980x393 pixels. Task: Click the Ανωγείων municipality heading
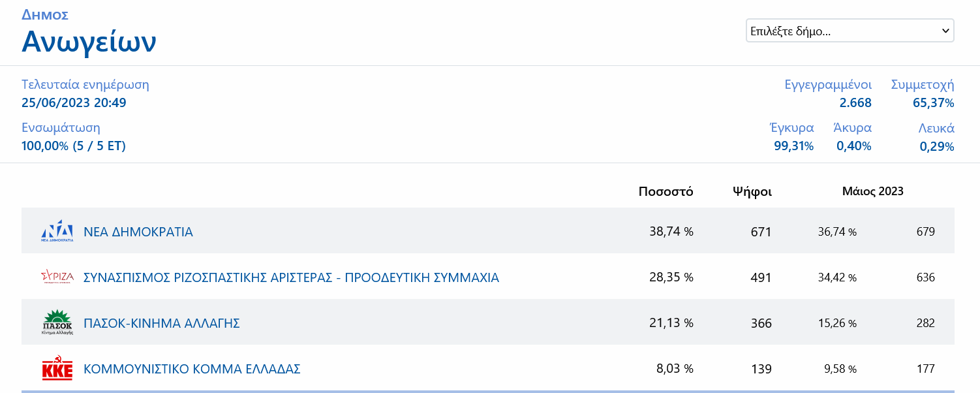pos(89,42)
